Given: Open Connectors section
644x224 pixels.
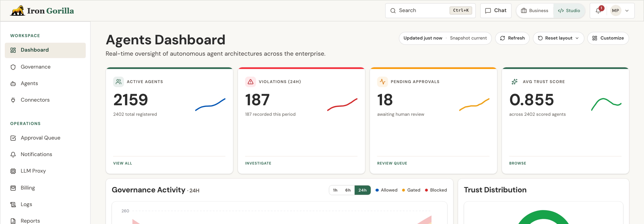Looking at the screenshot, I should [45, 100].
